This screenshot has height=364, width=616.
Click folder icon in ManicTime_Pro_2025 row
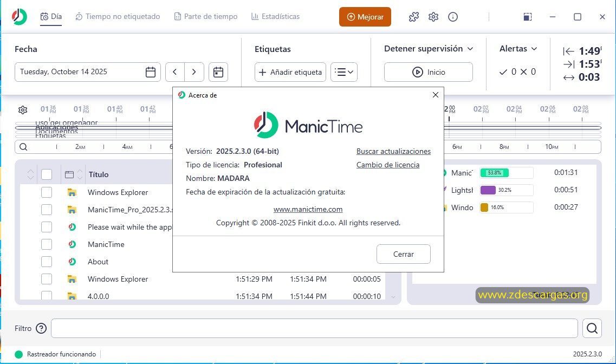pyautogui.click(x=72, y=210)
